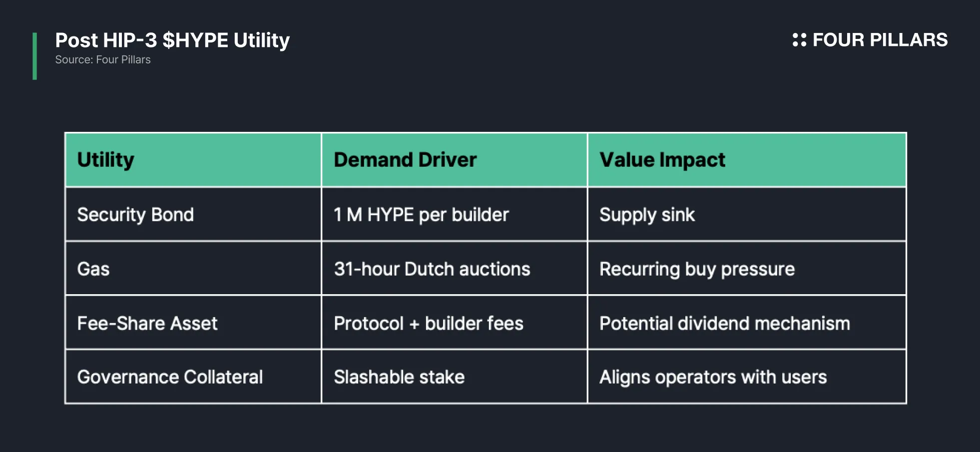Screen dimensions: 980x452
Task: Click the Supply sink cell
Action: (x=747, y=215)
